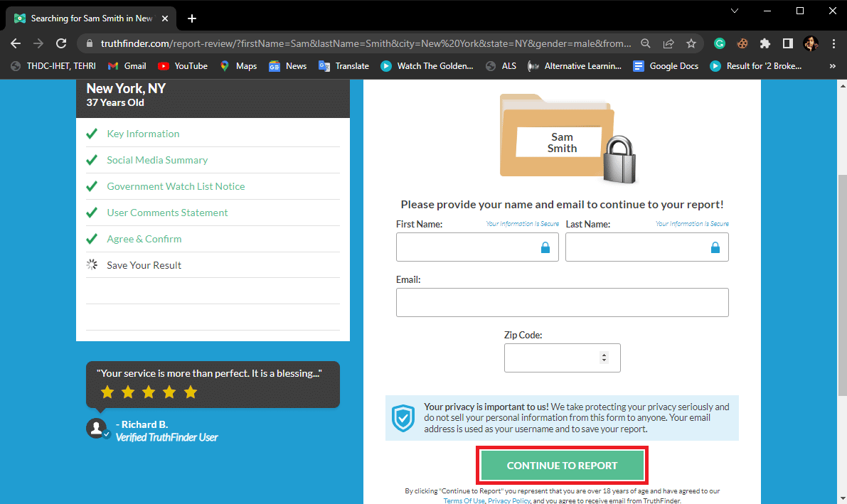Toggle the browser side panel
This screenshot has width=847, height=504.
coord(787,43)
